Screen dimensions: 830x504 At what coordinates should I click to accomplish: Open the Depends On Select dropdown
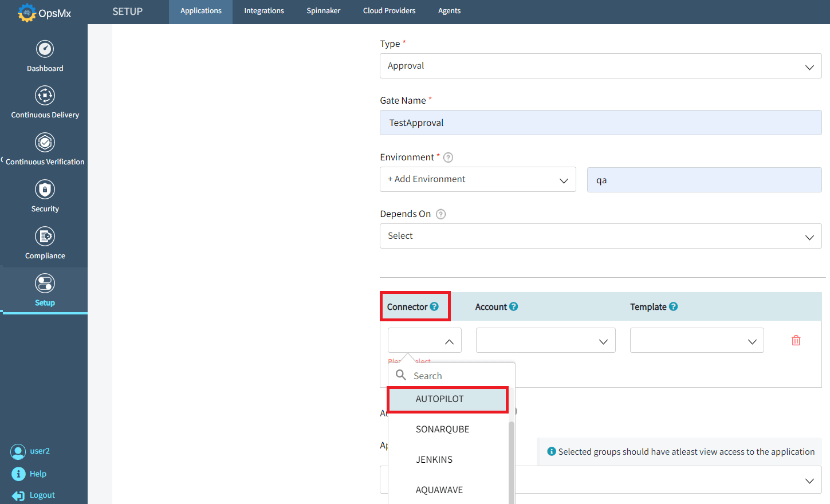600,236
